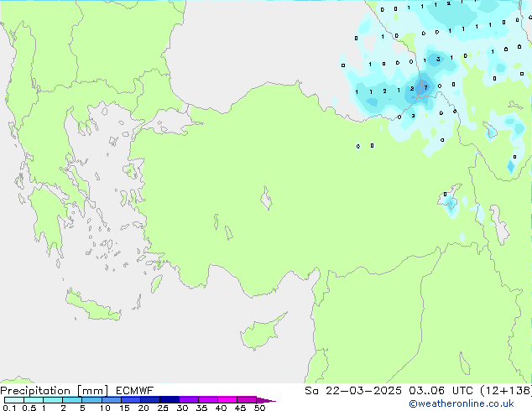Select the '25' legend scale label
The image size is (532, 411).
click(x=163, y=408)
